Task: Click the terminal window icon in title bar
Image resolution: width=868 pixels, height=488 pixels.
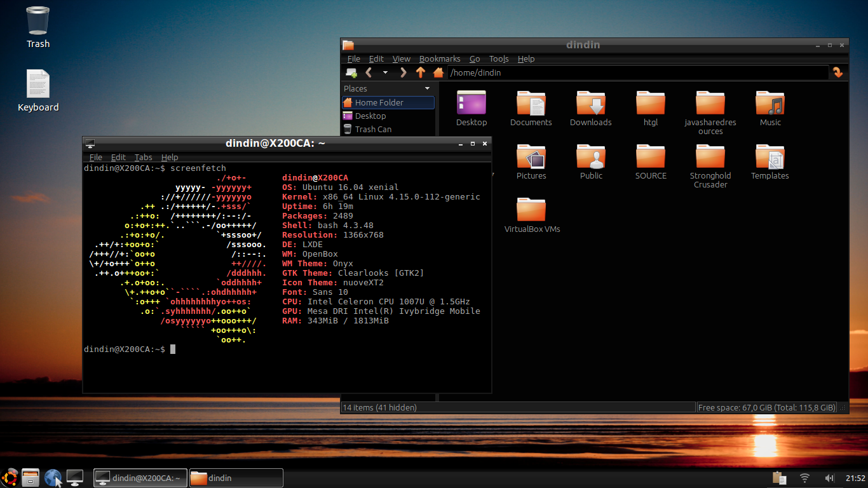Action: pos(90,144)
